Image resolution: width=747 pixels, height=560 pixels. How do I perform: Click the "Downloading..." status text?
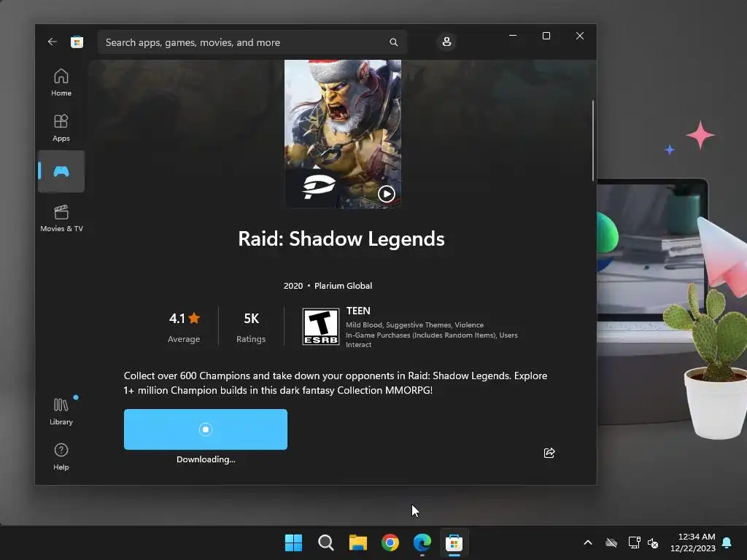(206, 459)
